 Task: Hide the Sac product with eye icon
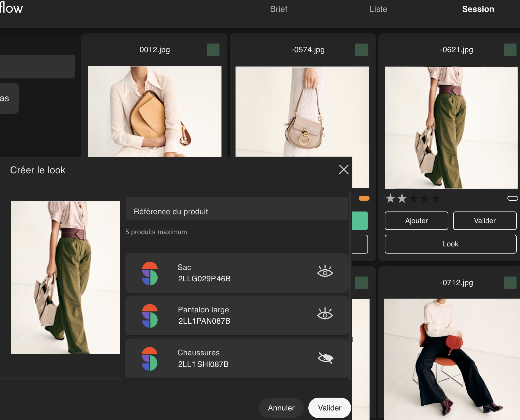tap(325, 272)
